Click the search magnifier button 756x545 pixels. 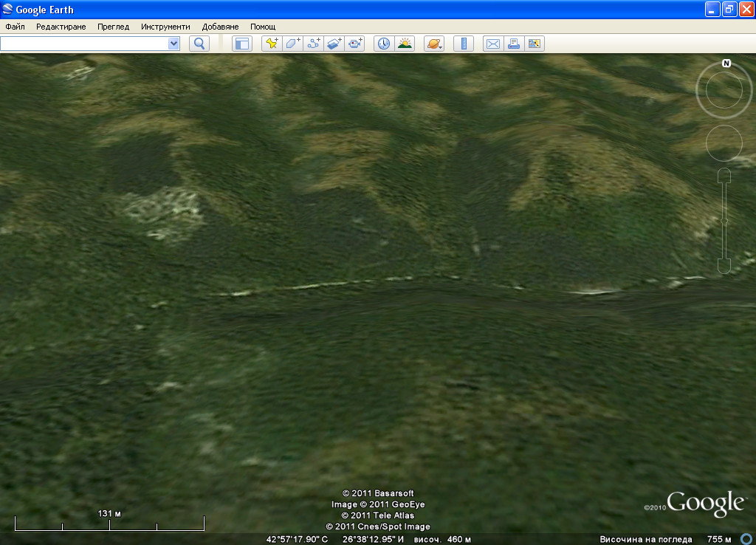tap(199, 44)
